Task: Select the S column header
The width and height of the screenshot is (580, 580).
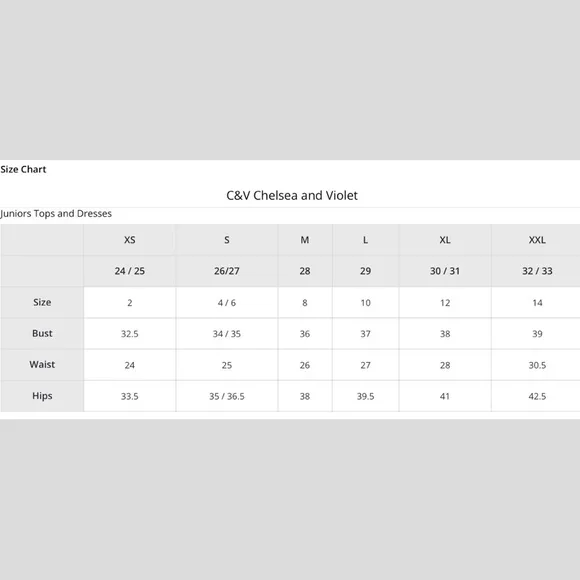Action: point(227,240)
